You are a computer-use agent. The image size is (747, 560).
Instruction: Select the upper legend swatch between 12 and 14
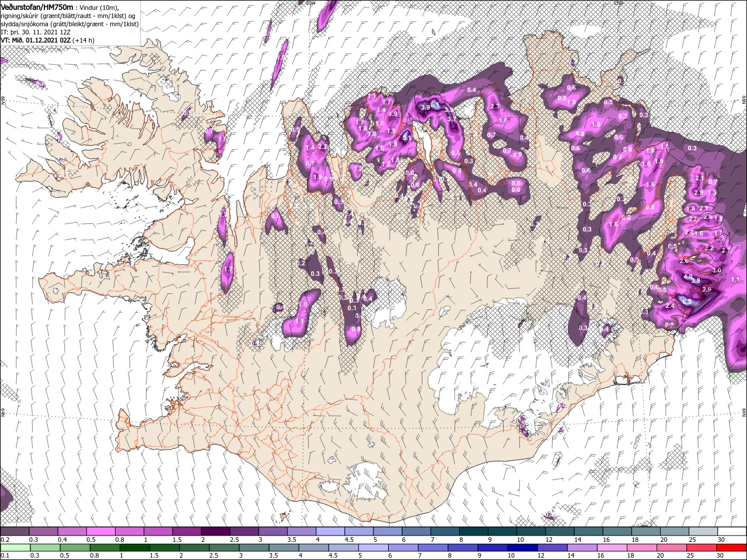click(558, 531)
